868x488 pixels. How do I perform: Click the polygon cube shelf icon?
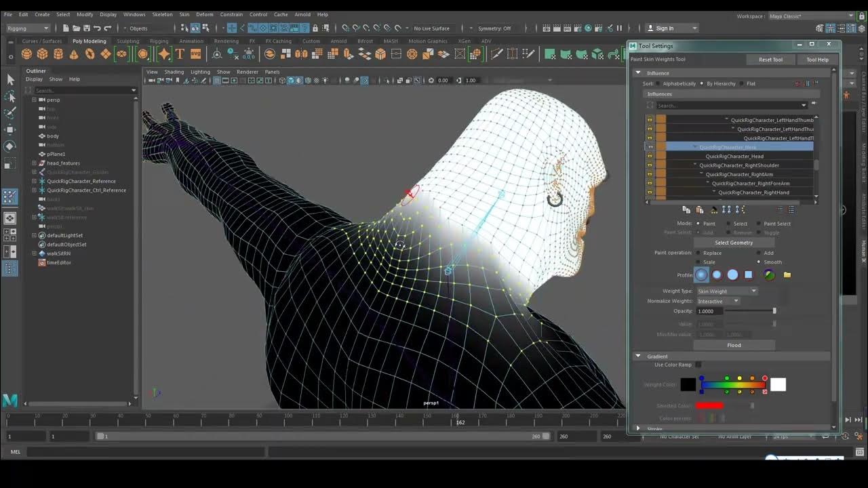click(x=43, y=54)
